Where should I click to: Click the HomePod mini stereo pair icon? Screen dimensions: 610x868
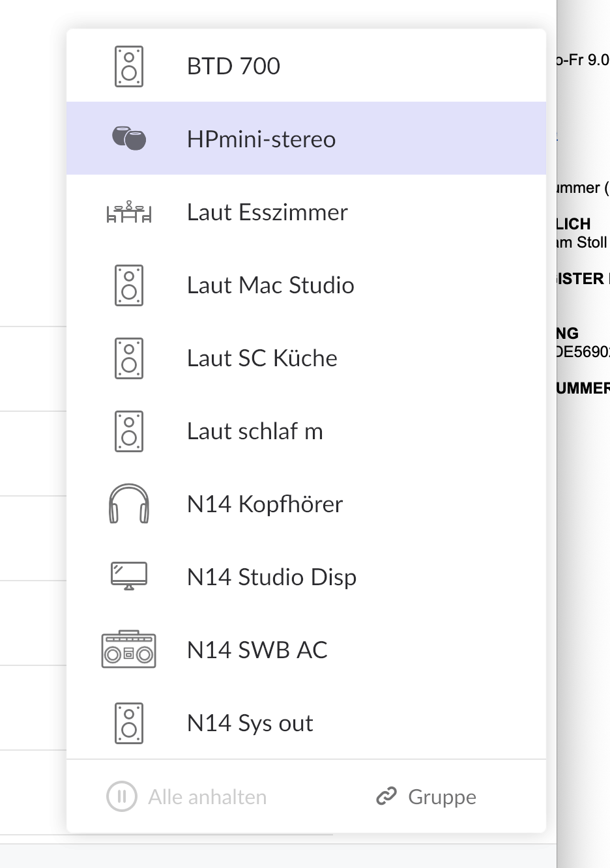click(129, 138)
